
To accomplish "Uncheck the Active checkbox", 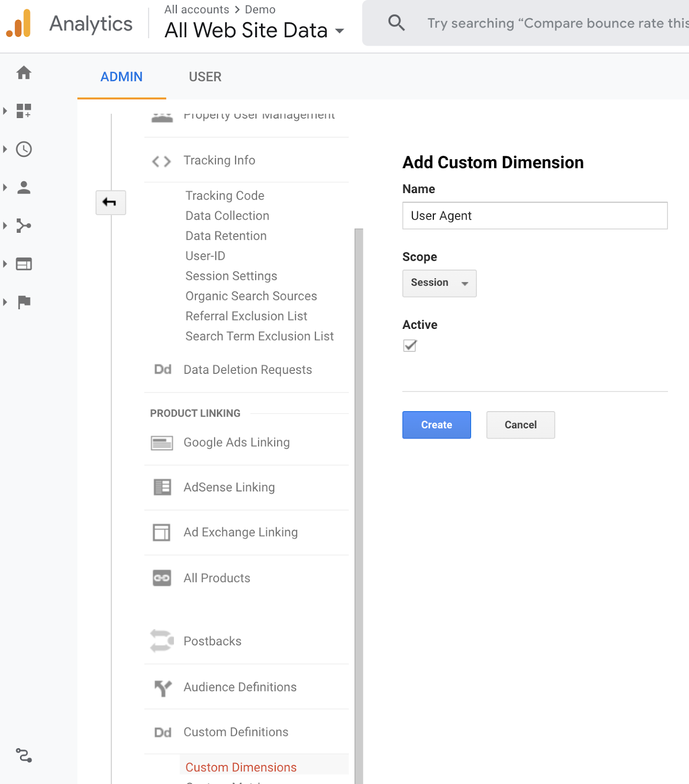I will [410, 345].
